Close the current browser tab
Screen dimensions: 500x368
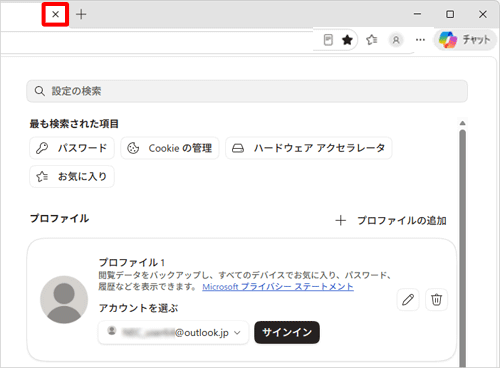click(55, 14)
